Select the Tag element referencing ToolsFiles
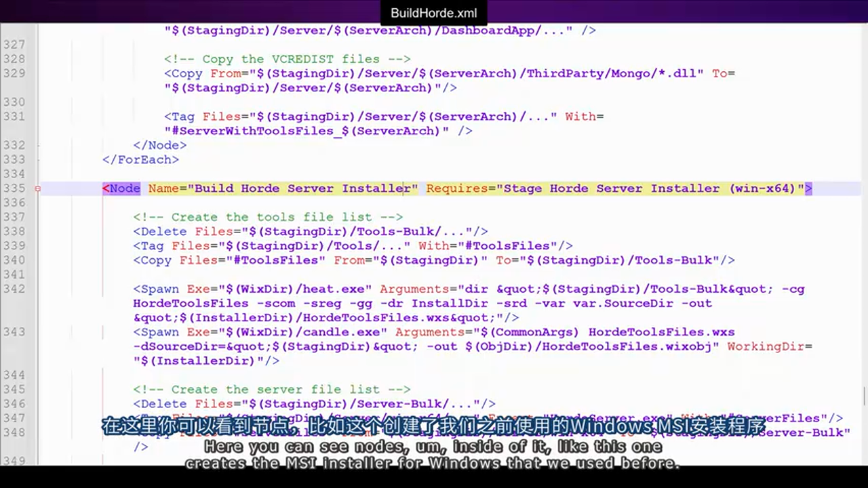This screenshot has width=868, height=488. pos(353,245)
